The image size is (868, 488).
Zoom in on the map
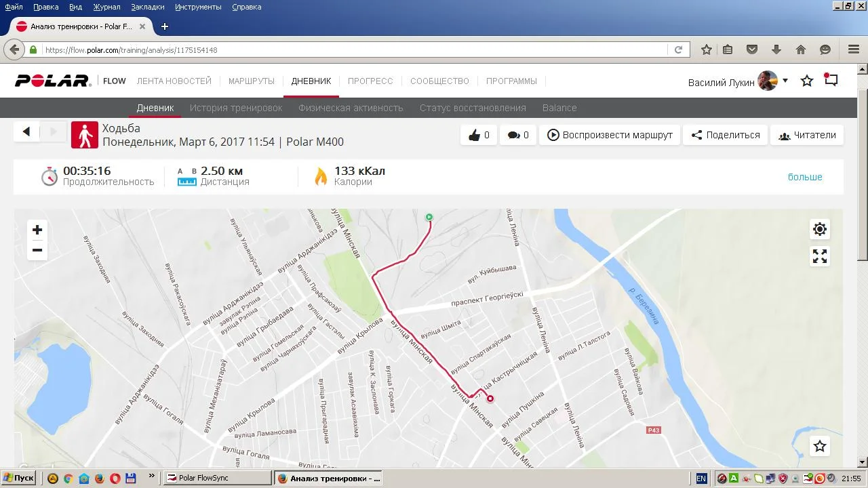click(x=37, y=230)
